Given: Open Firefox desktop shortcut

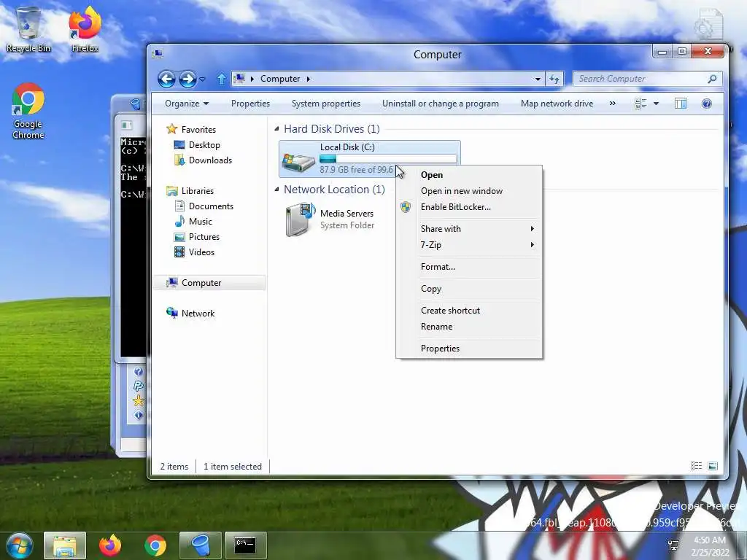Looking at the screenshot, I should pos(85,29).
